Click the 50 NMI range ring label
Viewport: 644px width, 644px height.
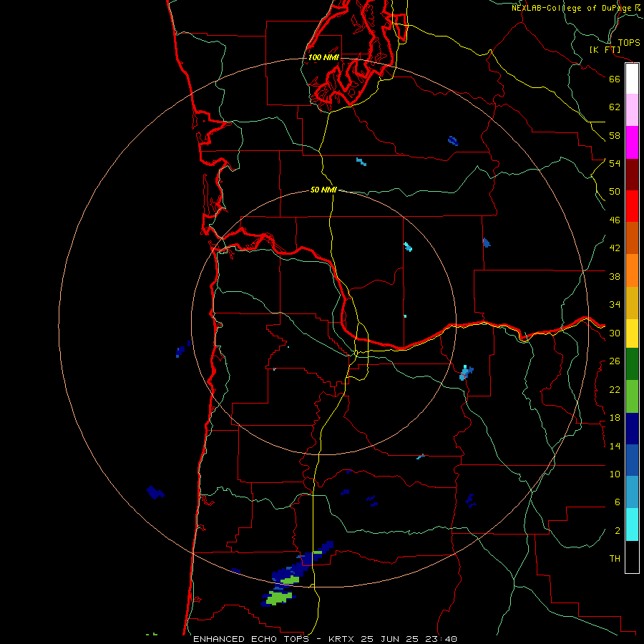(323, 190)
